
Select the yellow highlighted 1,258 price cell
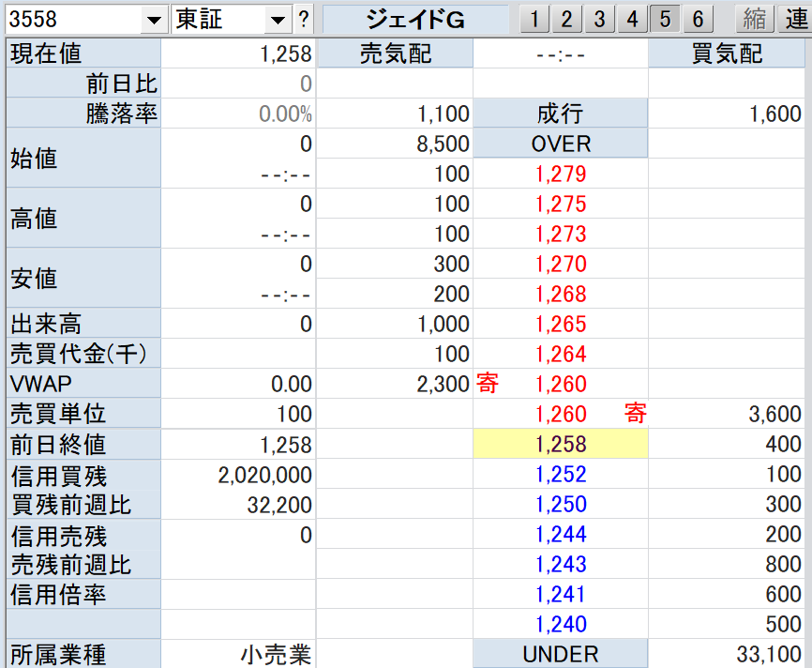pos(561,444)
